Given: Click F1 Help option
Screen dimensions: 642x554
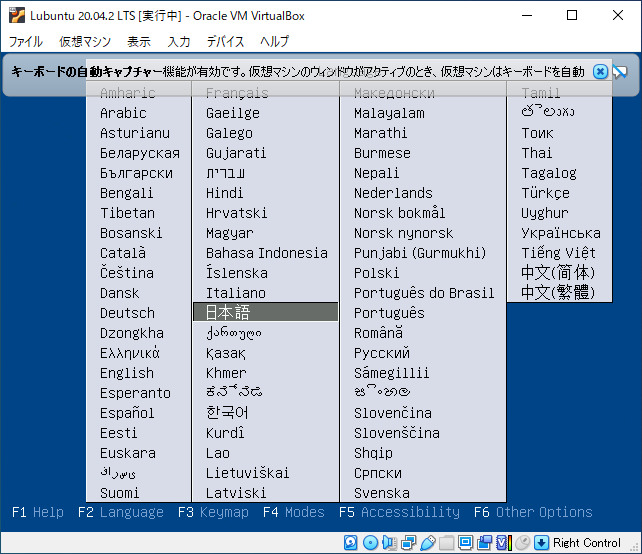Looking at the screenshot, I should point(38,512).
